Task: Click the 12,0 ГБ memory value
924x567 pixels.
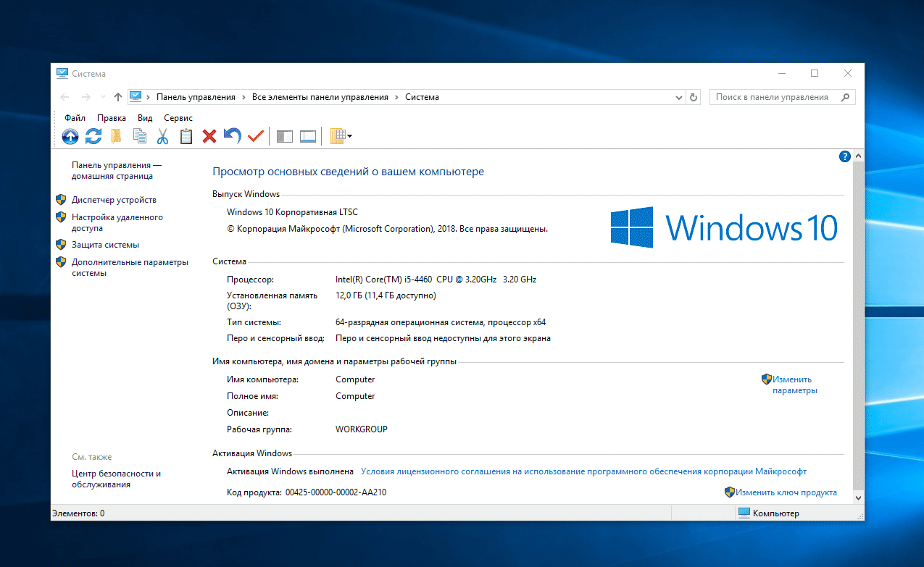Action: click(x=386, y=295)
